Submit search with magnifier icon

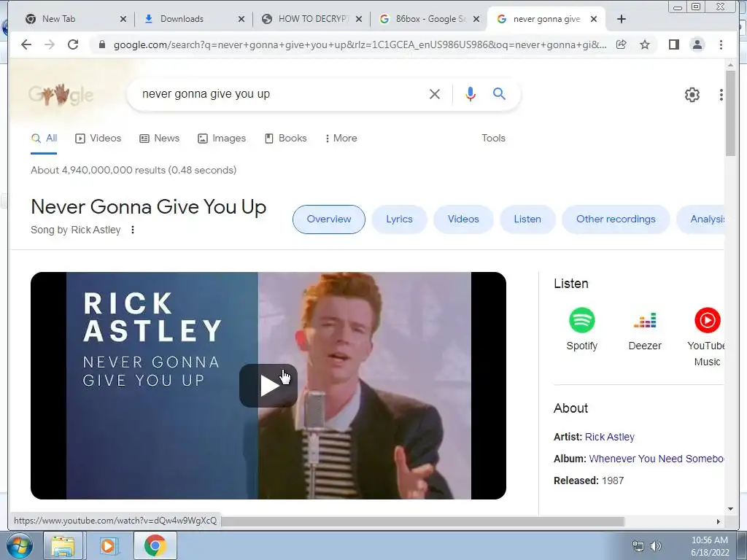(499, 94)
